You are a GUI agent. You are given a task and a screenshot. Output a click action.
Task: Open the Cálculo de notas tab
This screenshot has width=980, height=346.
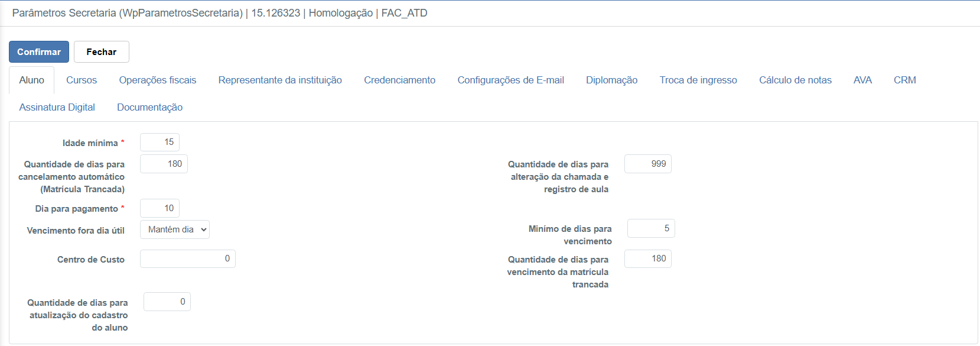coord(795,80)
